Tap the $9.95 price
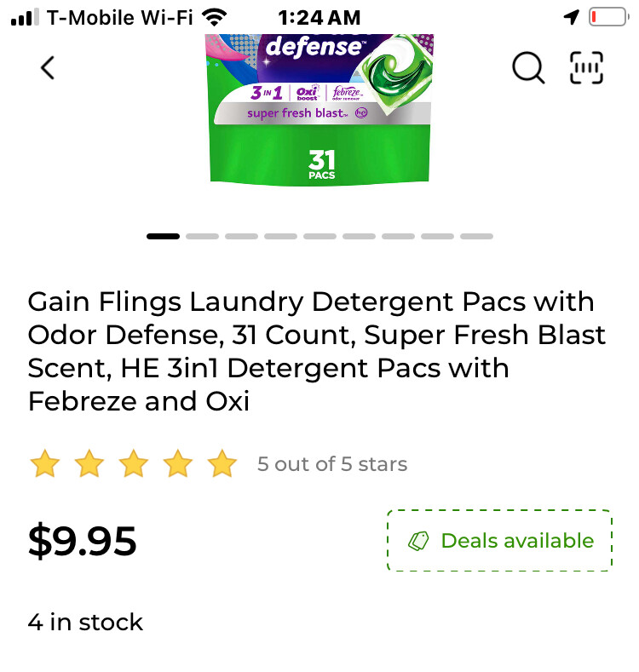Screen dimensions: 639x672 83,541
